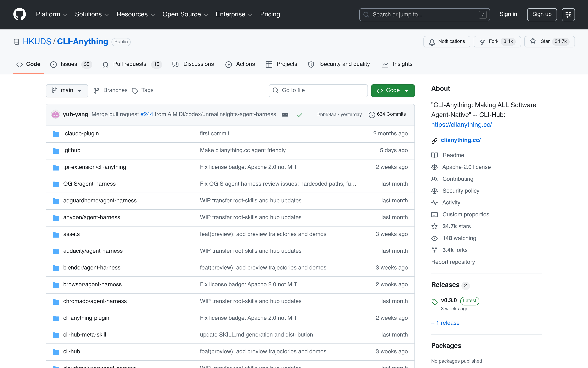The image size is (588, 368).
Task: Click Report repository link
Action: pos(453,262)
